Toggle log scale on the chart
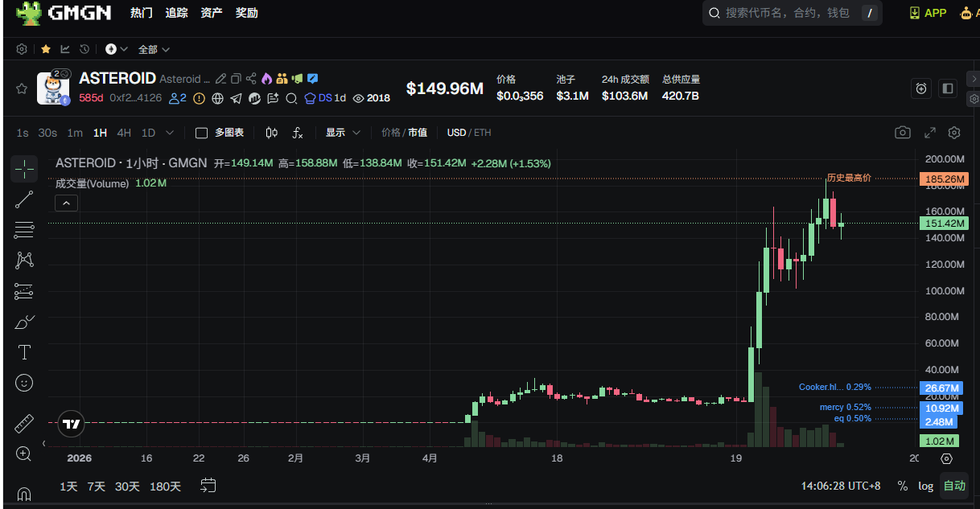The height and width of the screenshot is (509, 980). [926, 486]
